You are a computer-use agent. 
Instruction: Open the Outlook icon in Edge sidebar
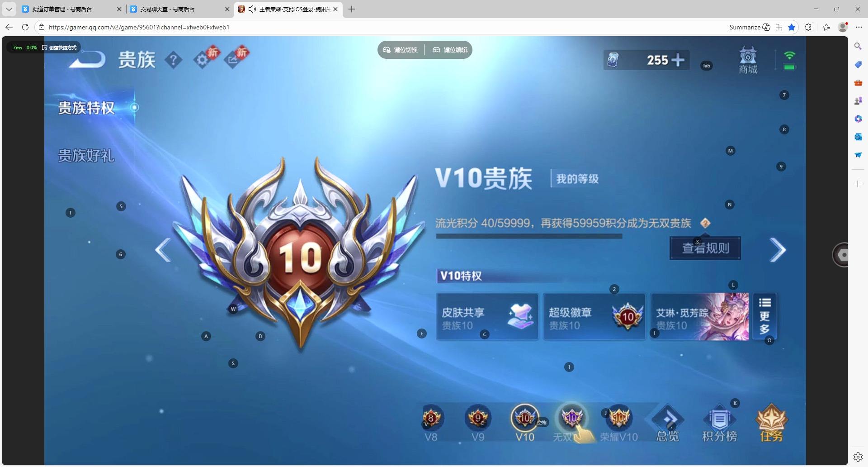tap(858, 137)
